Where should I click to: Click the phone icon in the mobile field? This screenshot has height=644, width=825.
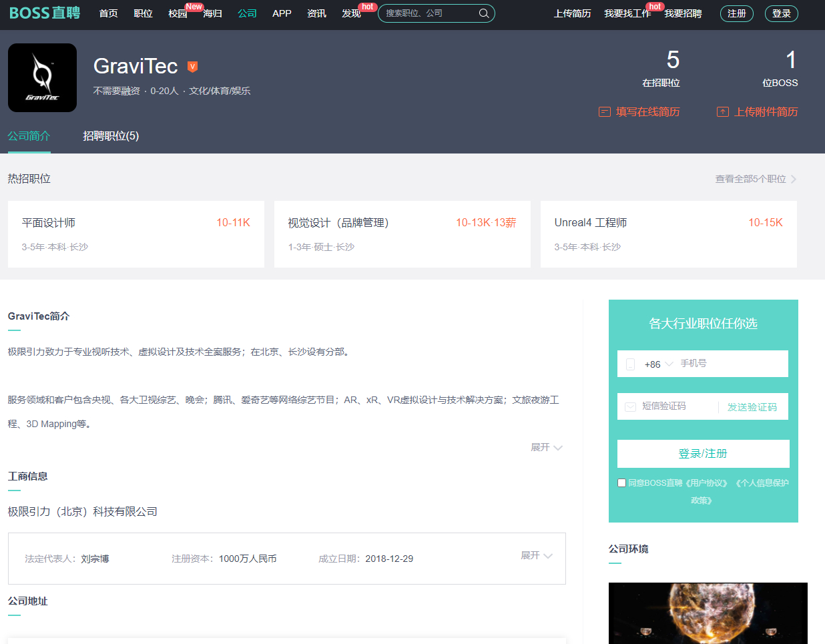tap(630, 364)
